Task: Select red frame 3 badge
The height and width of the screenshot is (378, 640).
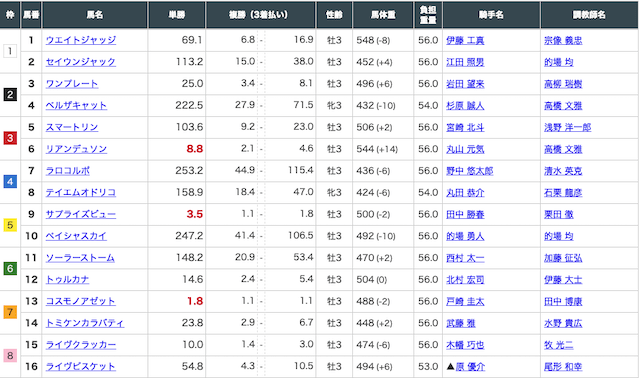Action: (x=10, y=138)
